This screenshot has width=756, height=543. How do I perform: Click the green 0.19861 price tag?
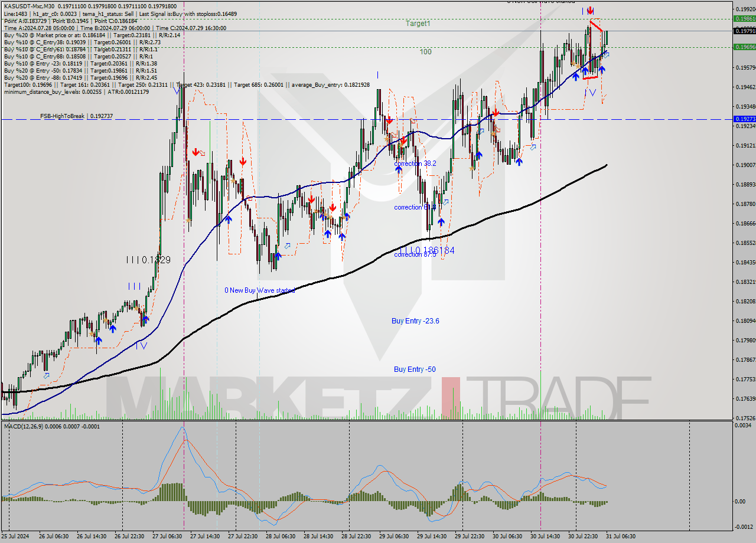(x=744, y=19)
